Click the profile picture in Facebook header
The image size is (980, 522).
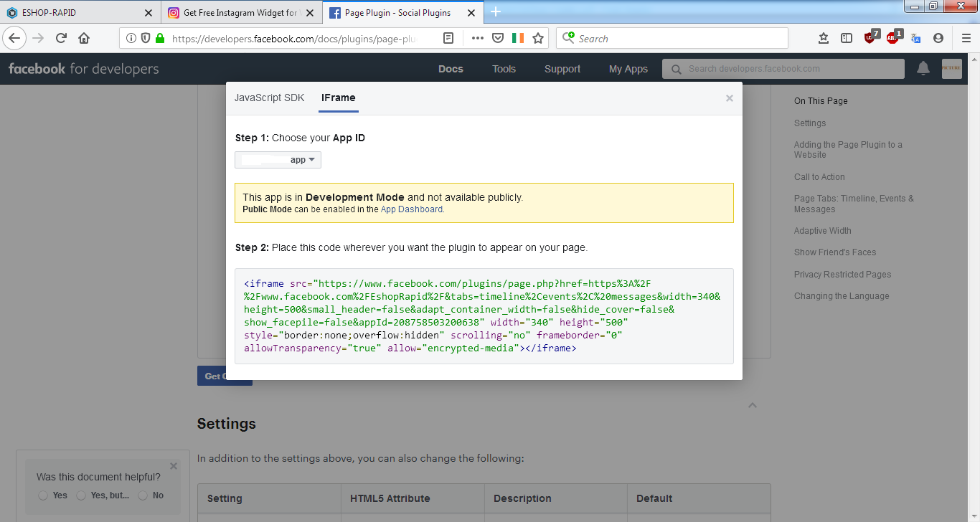[951, 68]
